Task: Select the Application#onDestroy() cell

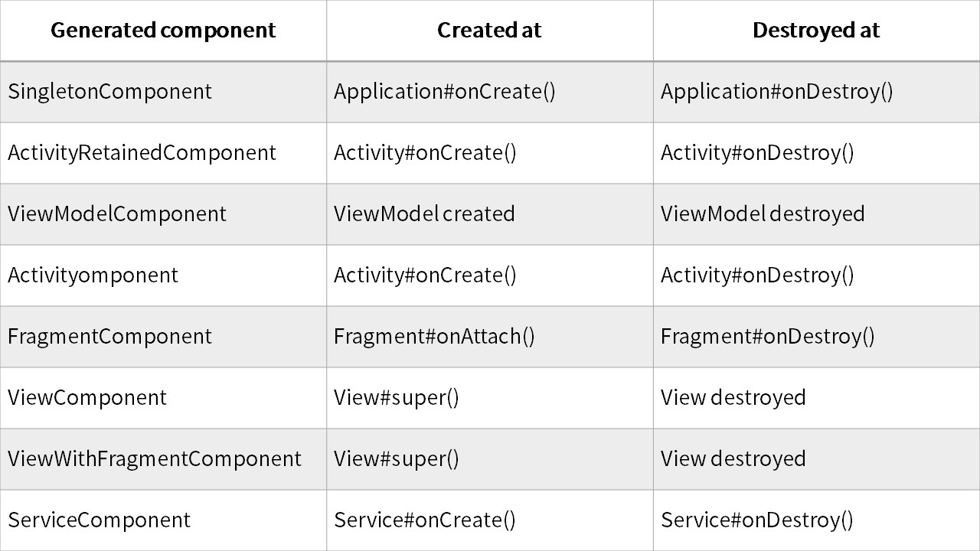Action: (777, 92)
